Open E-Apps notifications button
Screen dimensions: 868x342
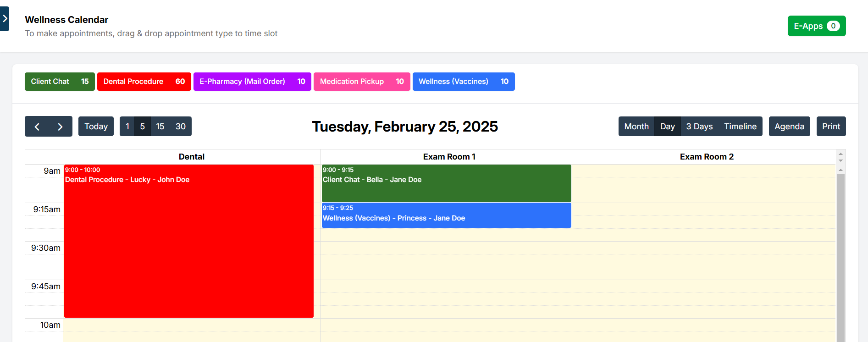click(816, 26)
